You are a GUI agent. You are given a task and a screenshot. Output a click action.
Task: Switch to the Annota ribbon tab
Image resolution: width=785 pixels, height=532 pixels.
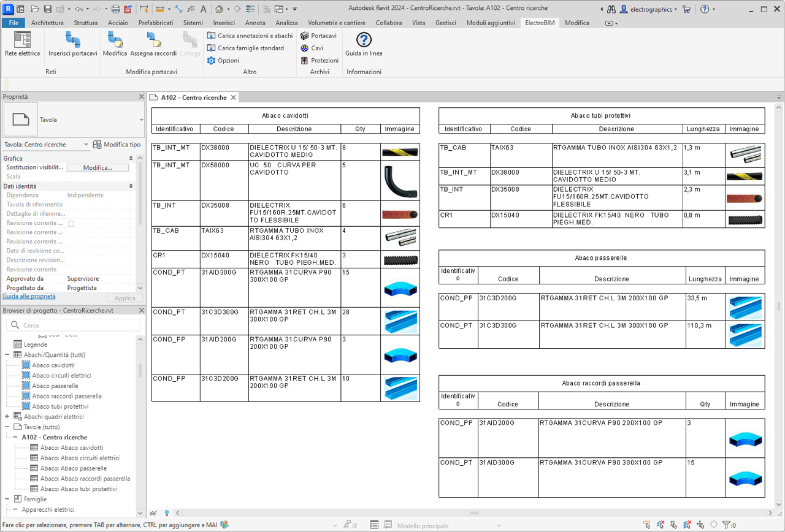coord(255,23)
